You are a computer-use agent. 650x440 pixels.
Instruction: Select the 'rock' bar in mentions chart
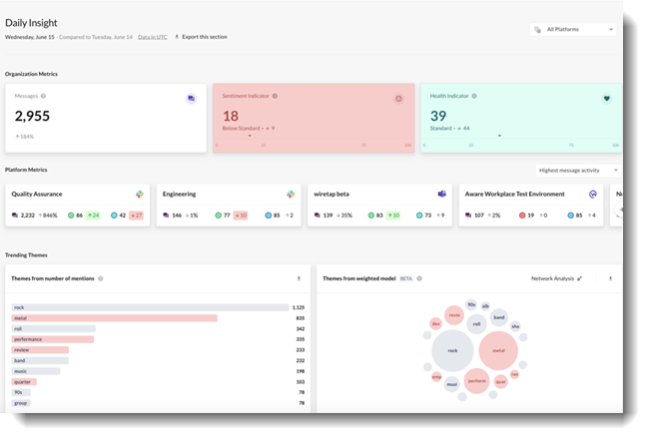(150, 308)
